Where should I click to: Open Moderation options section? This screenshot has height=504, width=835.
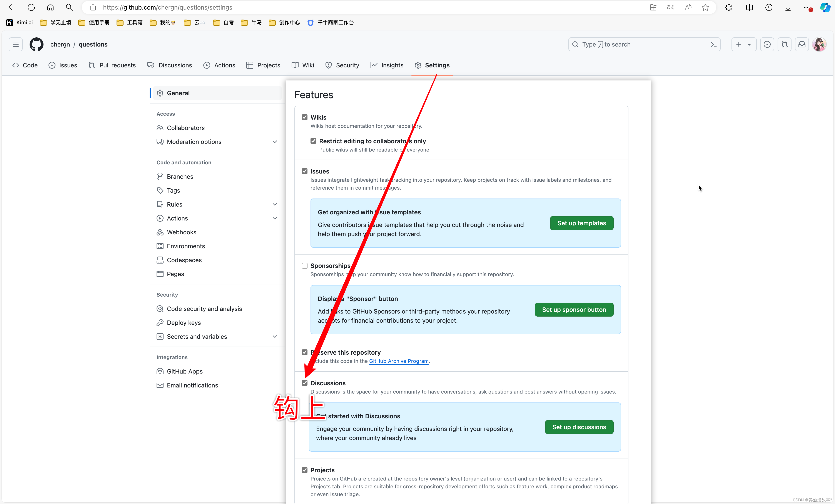217,141
